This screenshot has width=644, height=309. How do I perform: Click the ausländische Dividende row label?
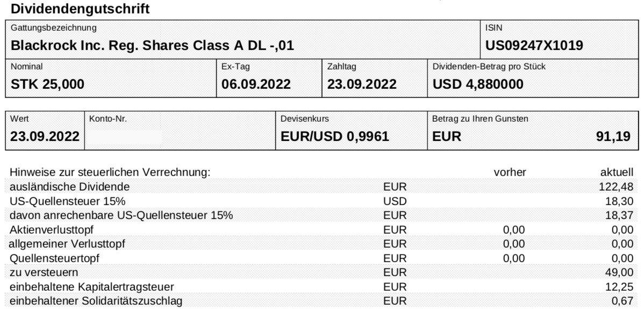pos(70,187)
